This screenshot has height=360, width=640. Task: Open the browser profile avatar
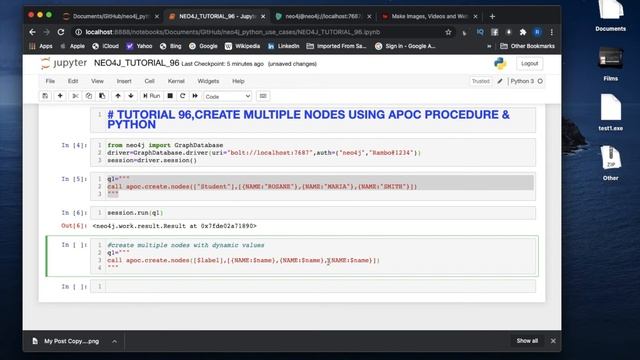[x=537, y=32]
